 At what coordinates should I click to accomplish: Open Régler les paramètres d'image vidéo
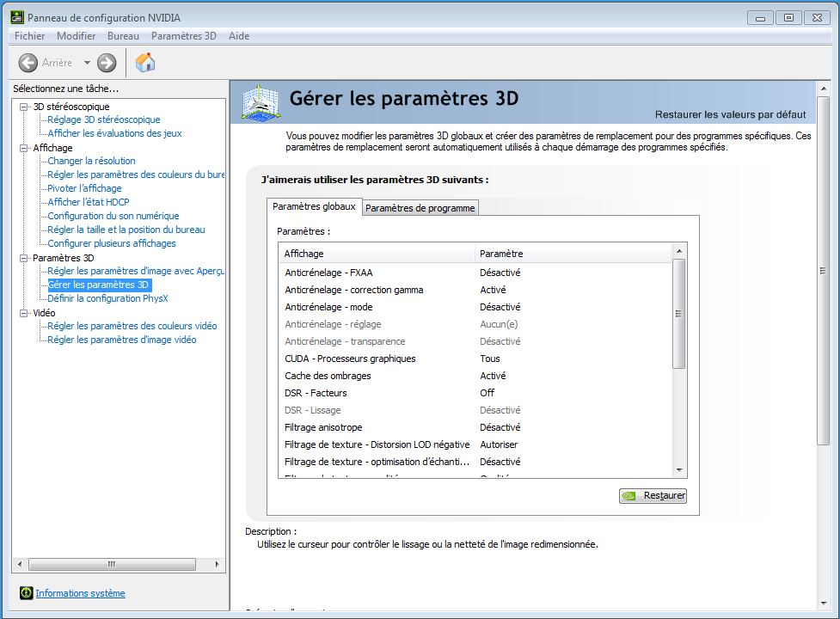(121, 340)
